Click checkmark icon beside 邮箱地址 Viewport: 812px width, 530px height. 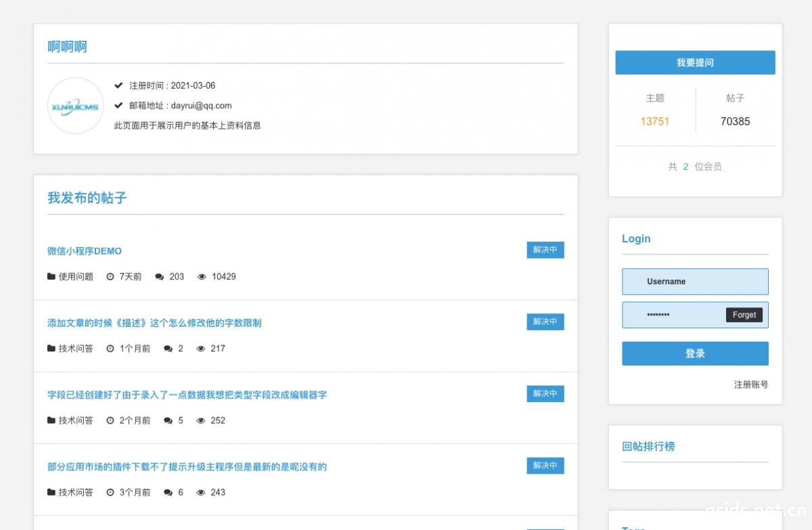[x=118, y=105]
